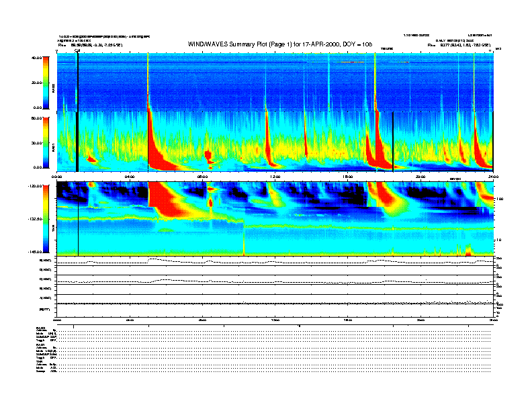Click the 10 frequency label beside TNR panel
Image resolution: width=532 pixels, height=411 pixels.
coord(499,240)
